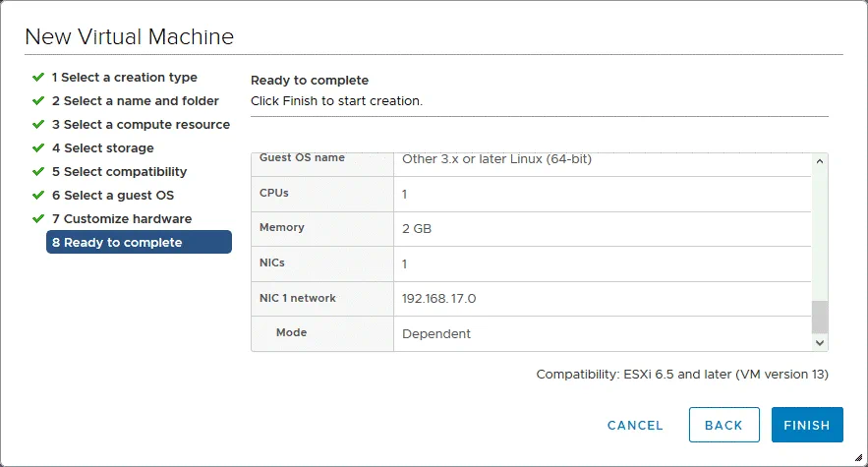
Task: Return to step 4 Select storage
Action: pos(102,148)
